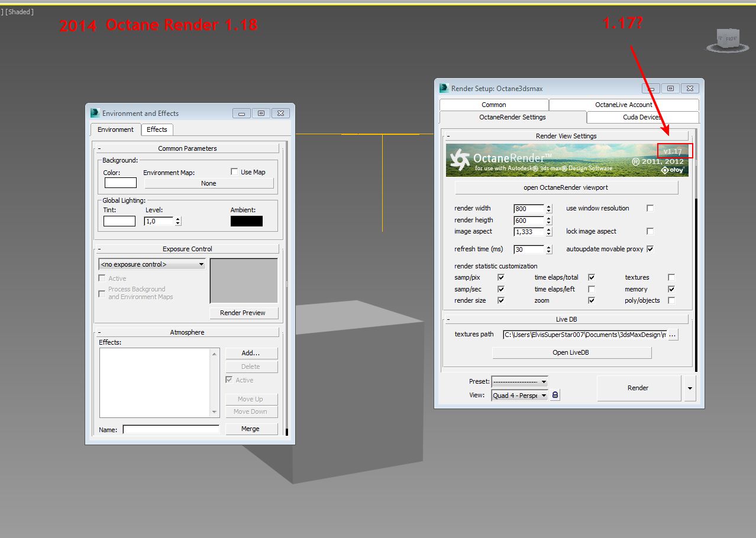The image size is (756, 538).
Task: Open the black Ambient color swatch
Action: [x=247, y=221]
